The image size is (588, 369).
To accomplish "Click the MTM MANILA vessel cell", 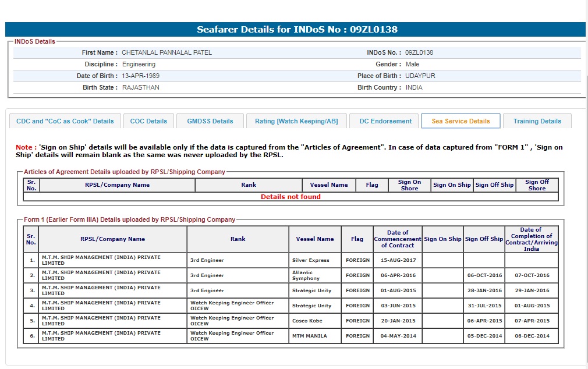I will pyautogui.click(x=310, y=336).
